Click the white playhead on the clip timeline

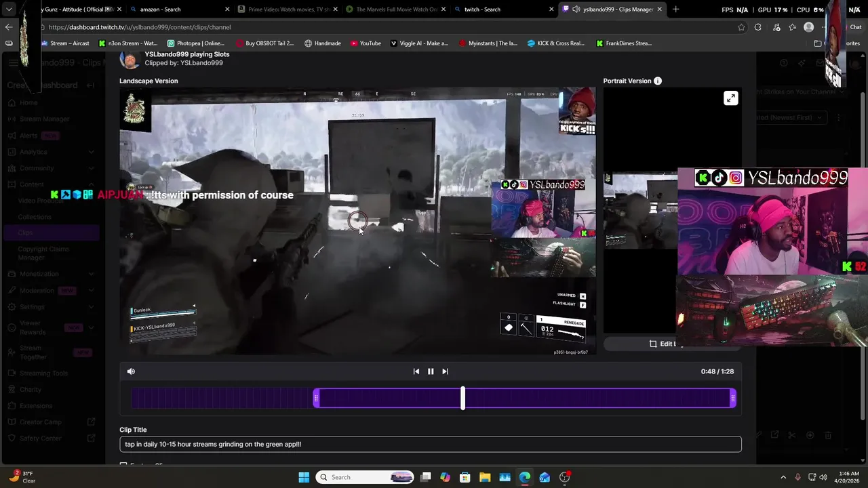(462, 399)
